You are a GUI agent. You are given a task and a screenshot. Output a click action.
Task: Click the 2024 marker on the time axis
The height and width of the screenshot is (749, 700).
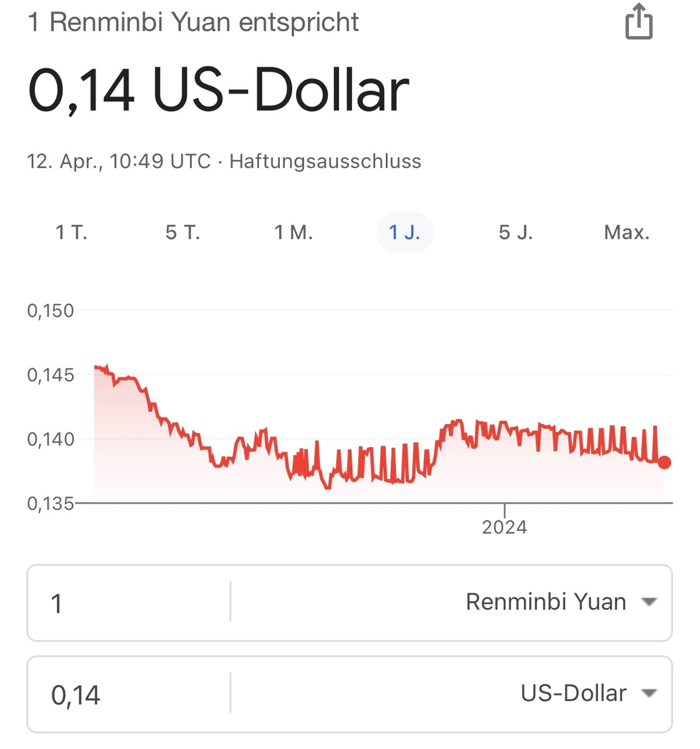pyautogui.click(x=505, y=527)
